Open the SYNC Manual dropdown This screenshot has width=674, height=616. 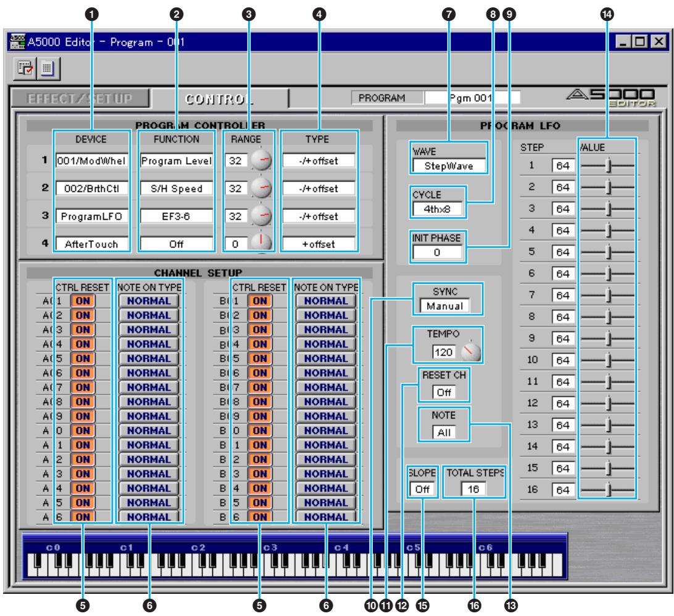445,306
